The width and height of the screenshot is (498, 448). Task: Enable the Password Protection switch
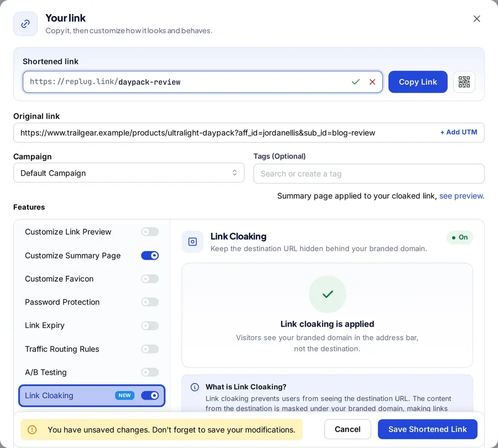point(150,302)
